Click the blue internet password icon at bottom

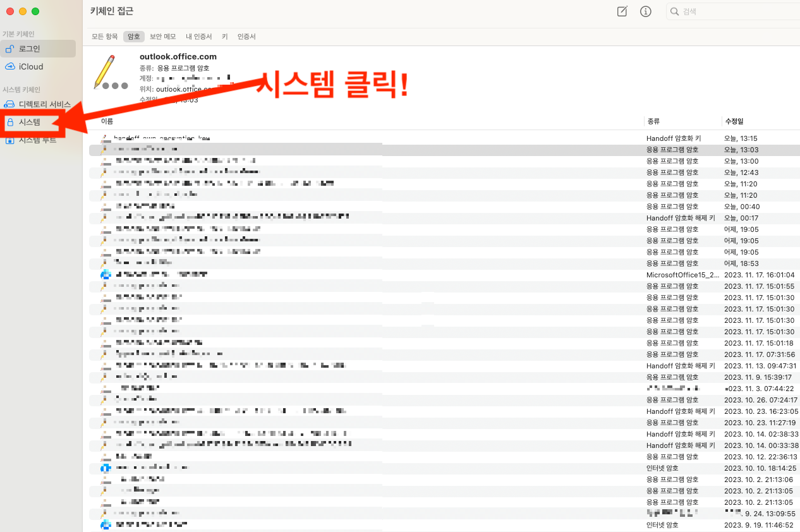[106, 524]
